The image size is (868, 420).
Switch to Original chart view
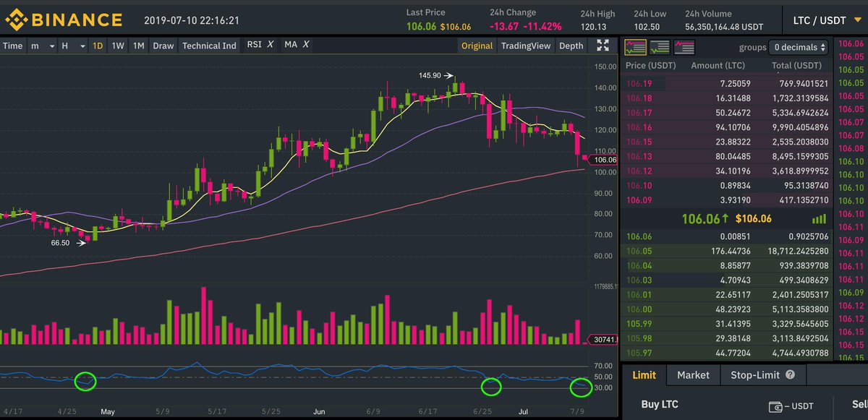[x=477, y=46]
